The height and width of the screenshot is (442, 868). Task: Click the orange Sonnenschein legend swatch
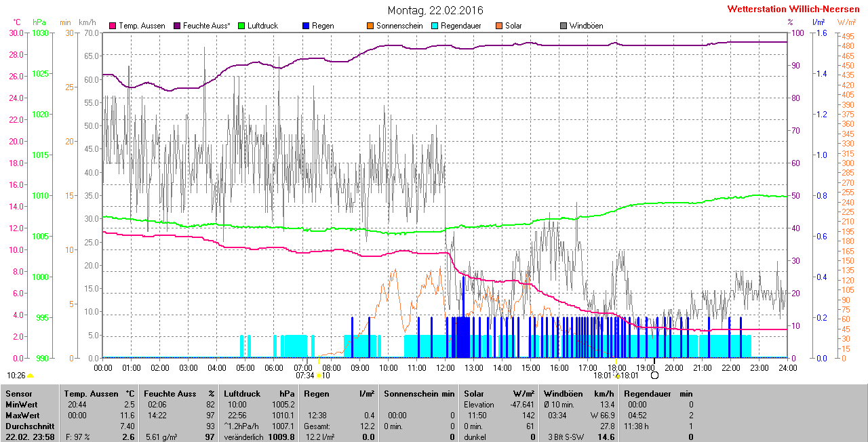click(370, 26)
